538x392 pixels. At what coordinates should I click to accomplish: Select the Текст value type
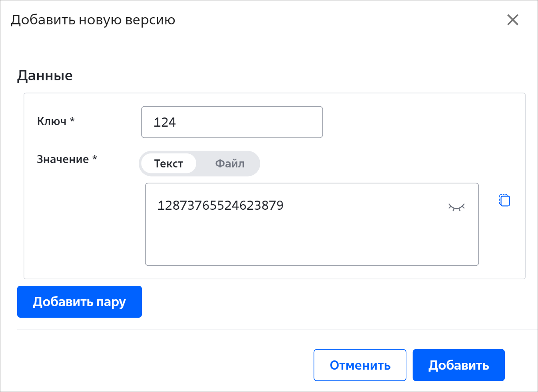point(169,163)
